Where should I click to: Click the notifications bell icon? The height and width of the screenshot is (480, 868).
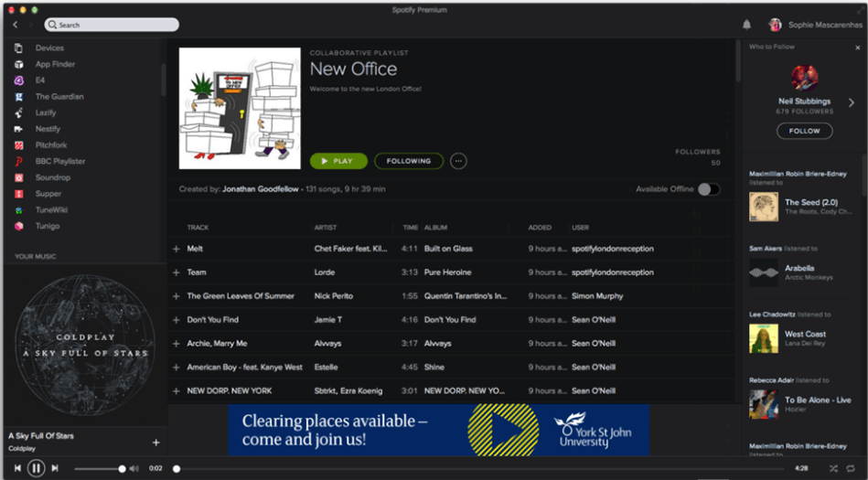click(x=747, y=25)
